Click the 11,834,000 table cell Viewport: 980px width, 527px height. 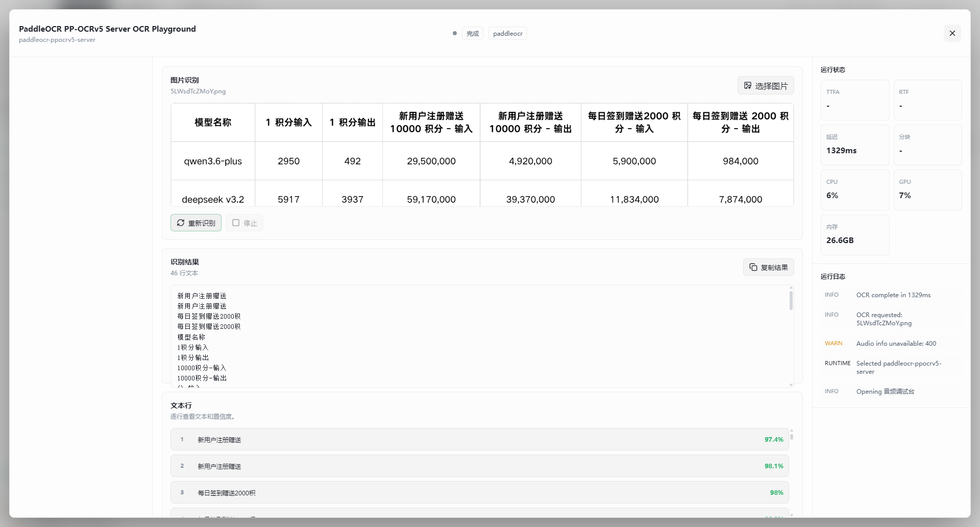tap(634, 199)
